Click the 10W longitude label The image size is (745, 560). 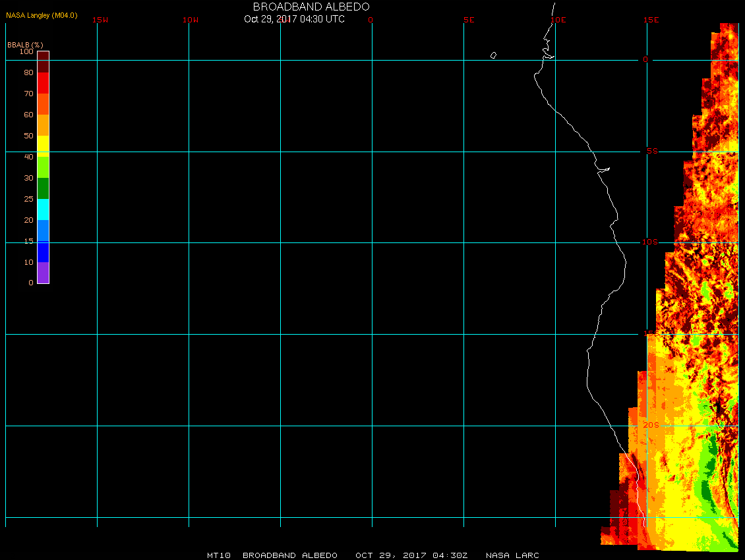click(x=190, y=20)
